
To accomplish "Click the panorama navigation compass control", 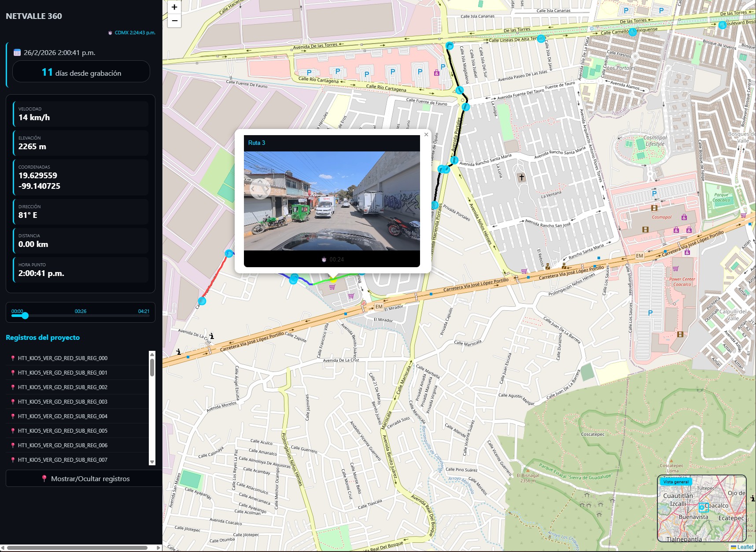I will coord(260,189).
